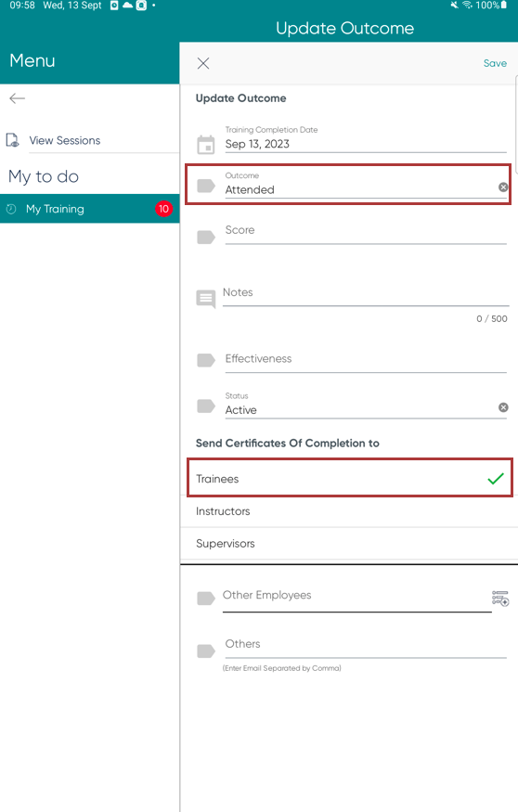The image size is (518, 812).
Task: Select Instructors as certificate recipient
Action: click(349, 511)
